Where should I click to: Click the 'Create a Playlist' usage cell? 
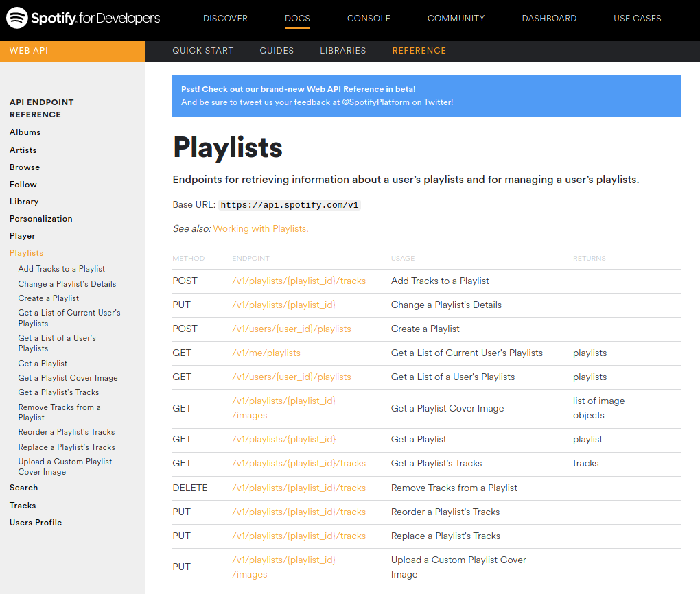(x=425, y=329)
